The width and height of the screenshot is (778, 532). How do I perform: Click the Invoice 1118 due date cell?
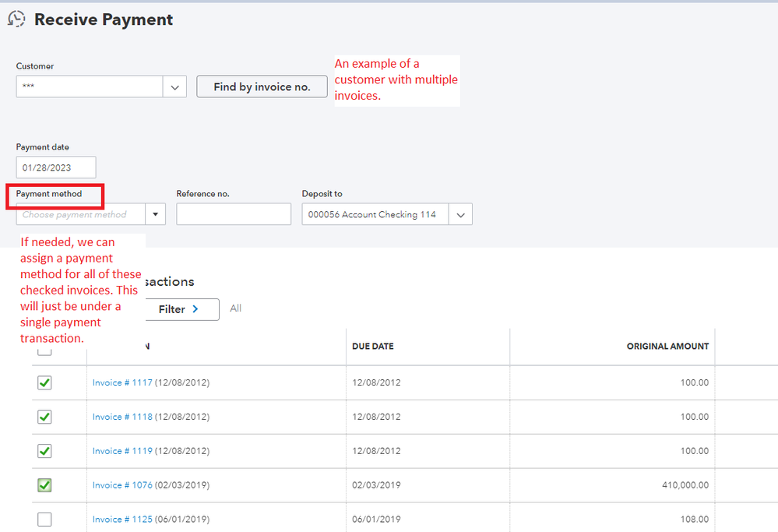click(x=376, y=417)
